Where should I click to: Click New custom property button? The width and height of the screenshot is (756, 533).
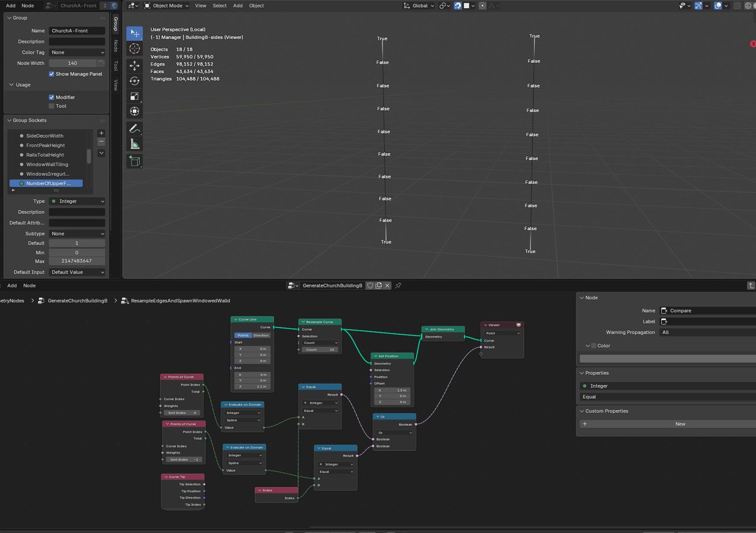coord(668,424)
